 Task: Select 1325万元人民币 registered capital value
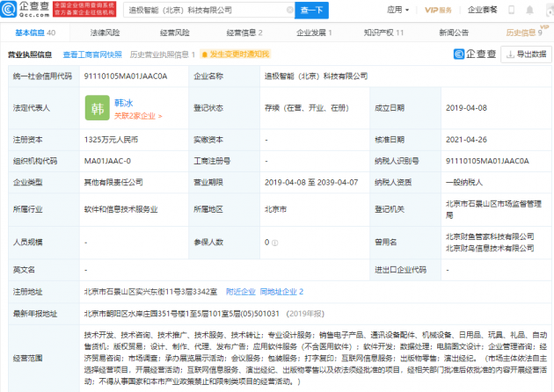(111, 140)
